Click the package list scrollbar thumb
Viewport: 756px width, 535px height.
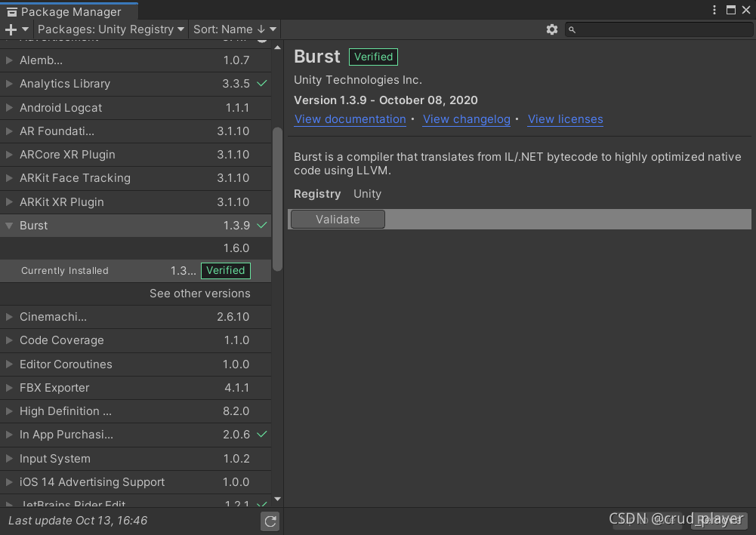click(x=277, y=199)
